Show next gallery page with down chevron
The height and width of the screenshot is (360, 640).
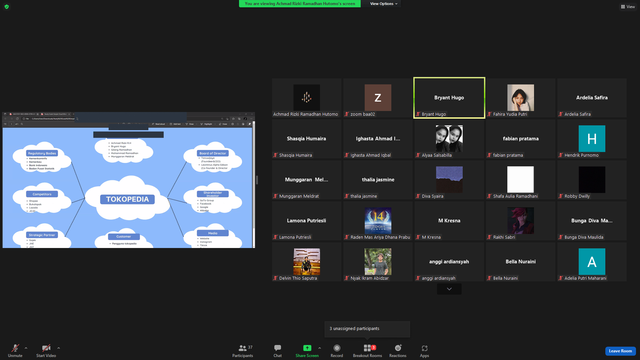[x=449, y=289]
